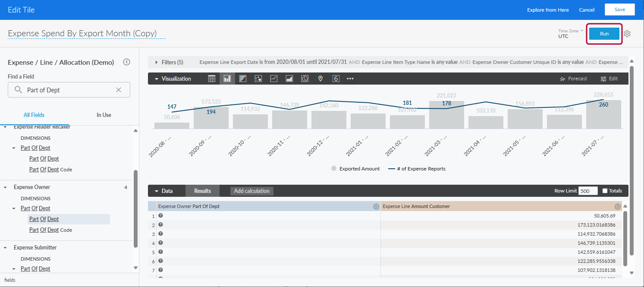
Task: Open the Time Zone dropdown
Action: (570, 31)
